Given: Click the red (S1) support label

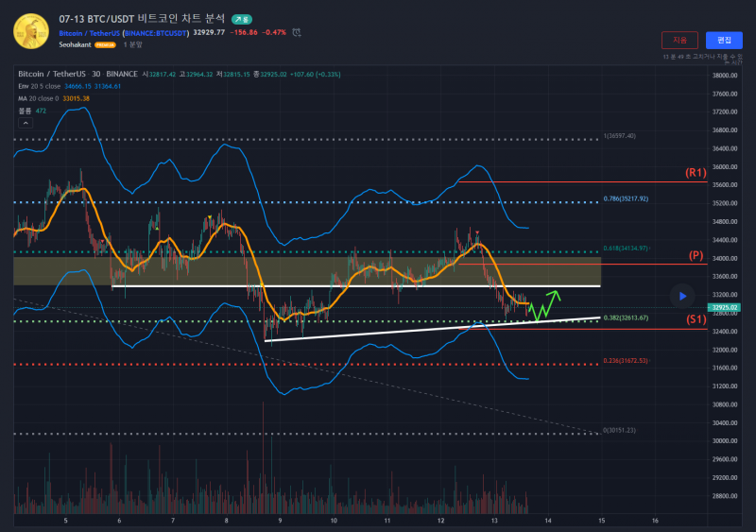Looking at the screenshot, I should point(696,320).
